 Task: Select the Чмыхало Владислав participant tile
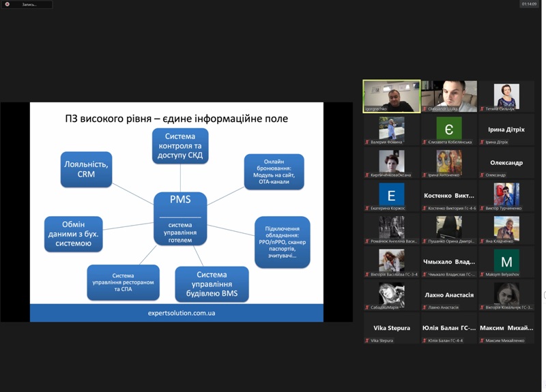[x=449, y=262]
